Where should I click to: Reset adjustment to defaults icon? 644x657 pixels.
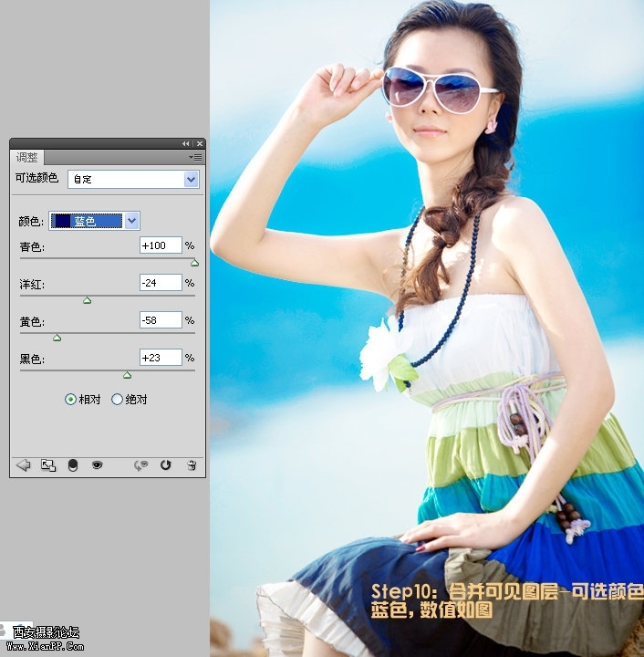(166, 465)
